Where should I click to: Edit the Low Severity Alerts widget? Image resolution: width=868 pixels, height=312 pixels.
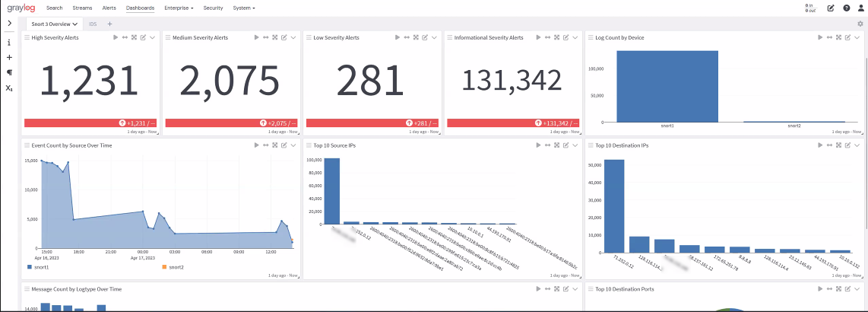(425, 37)
